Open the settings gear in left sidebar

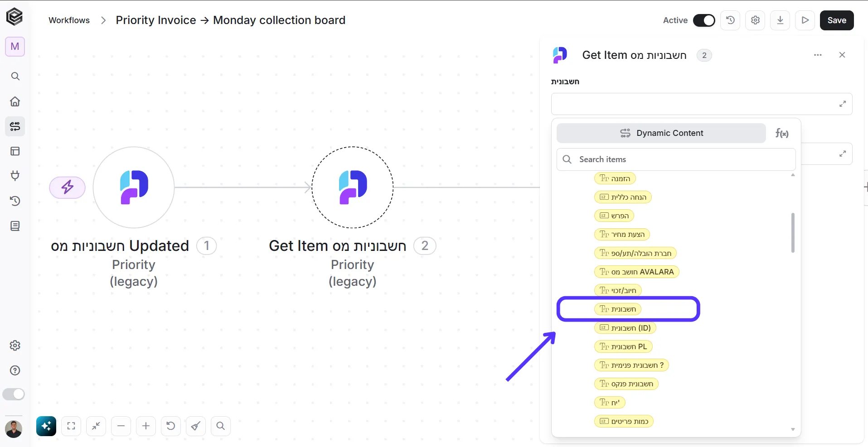click(x=15, y=346)
